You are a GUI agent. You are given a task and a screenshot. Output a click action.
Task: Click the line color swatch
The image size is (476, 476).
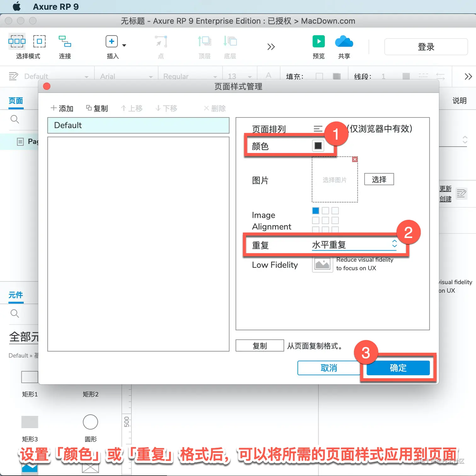click(406, 76)
